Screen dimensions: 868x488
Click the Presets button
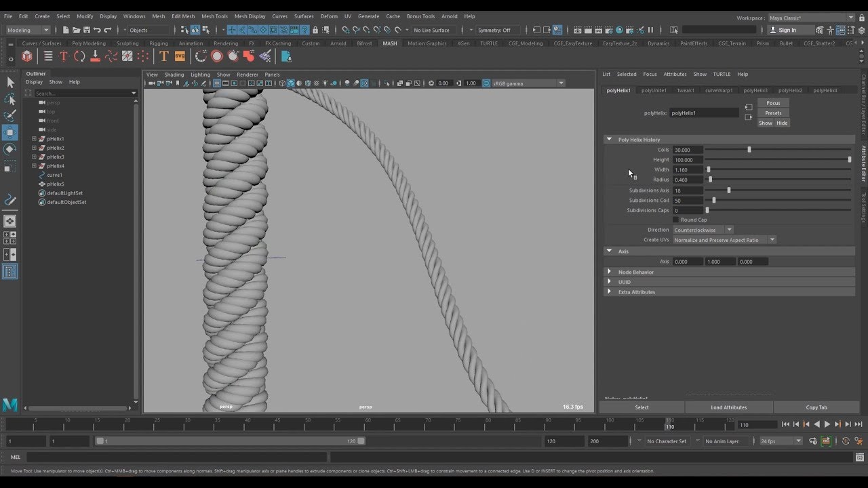(773, 113)
